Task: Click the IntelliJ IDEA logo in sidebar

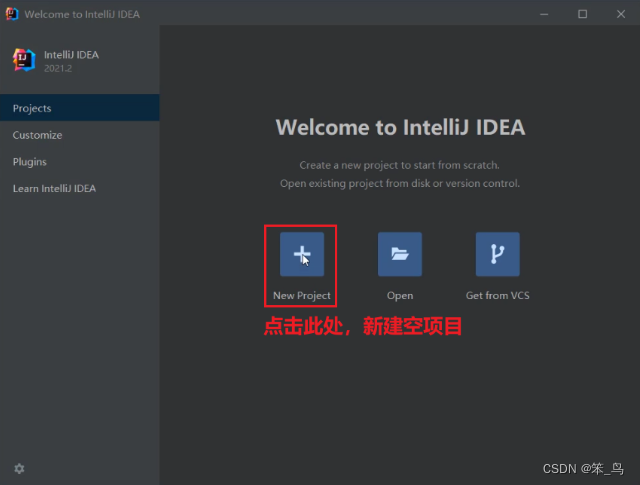Action: click(24, 60)
